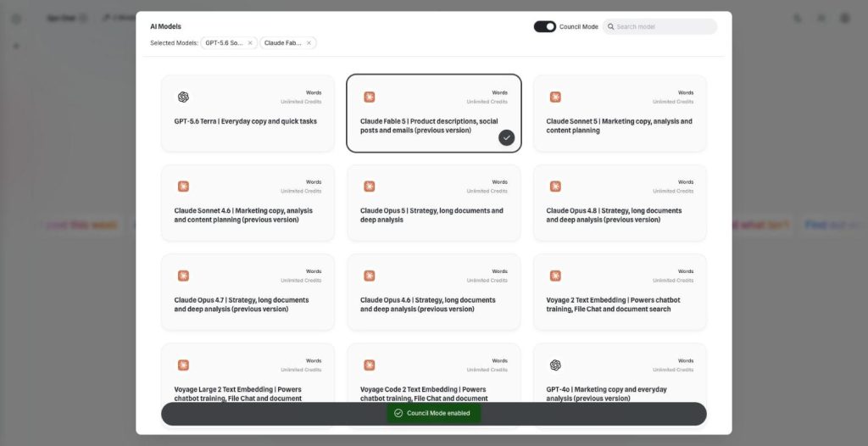Select the Claude Sonnet 4.6 model card
This screenshot has height=446, width=868.
click(x=248, y=203)
